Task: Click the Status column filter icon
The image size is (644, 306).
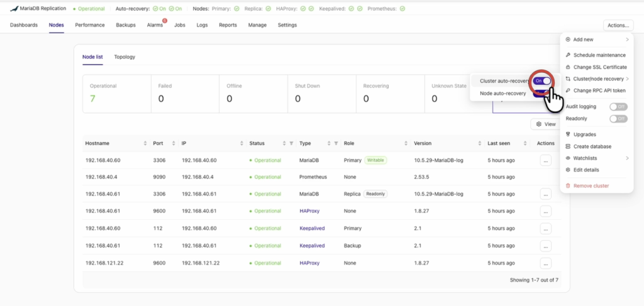Action: 291,143
